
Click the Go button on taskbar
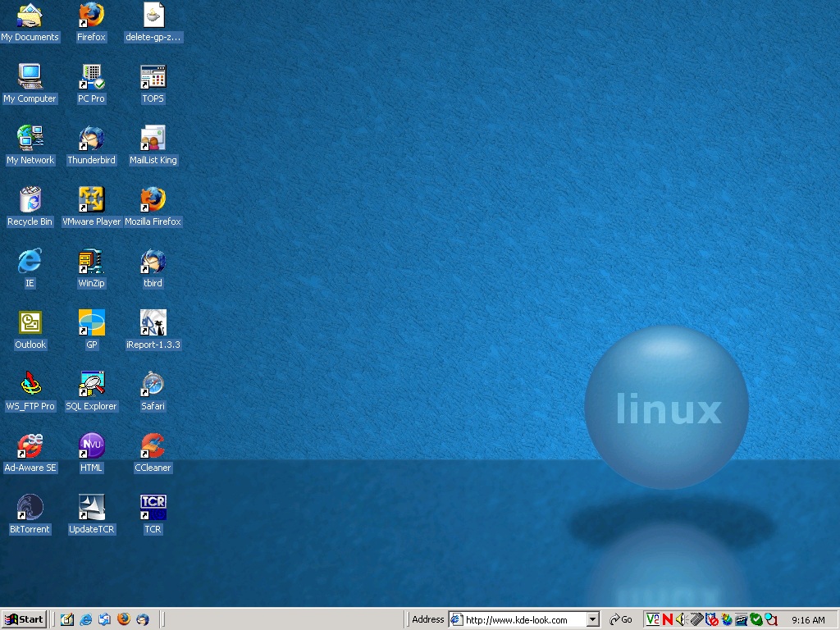tap(622, 620)
